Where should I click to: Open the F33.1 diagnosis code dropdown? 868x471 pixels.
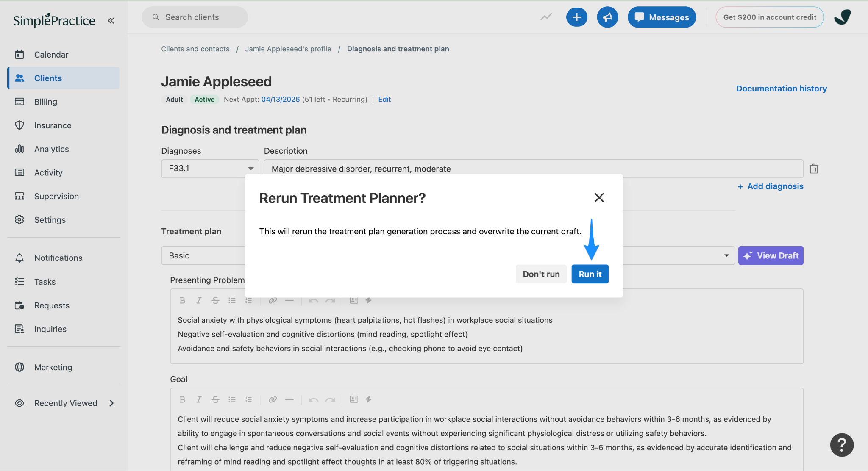[210, 169]
